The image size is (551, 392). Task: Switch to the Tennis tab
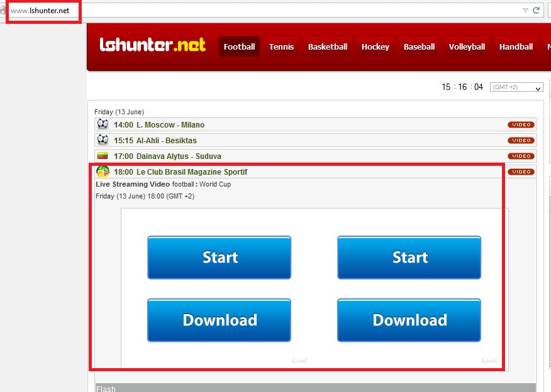281,46
